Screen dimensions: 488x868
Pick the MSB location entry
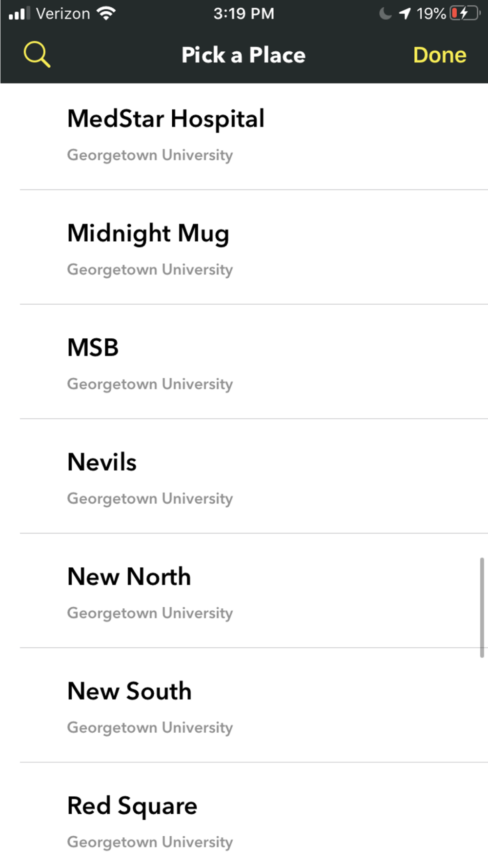[93, 348]
